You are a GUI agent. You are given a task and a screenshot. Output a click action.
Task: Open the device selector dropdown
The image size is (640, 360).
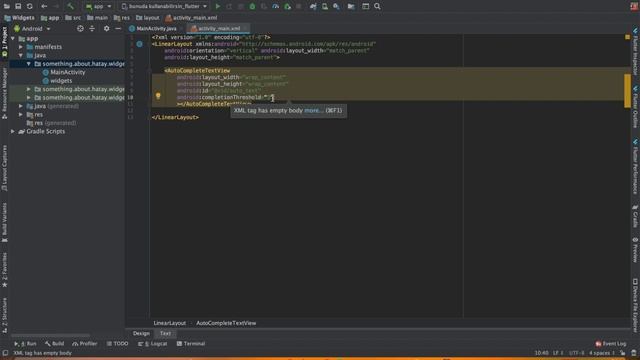164,6
